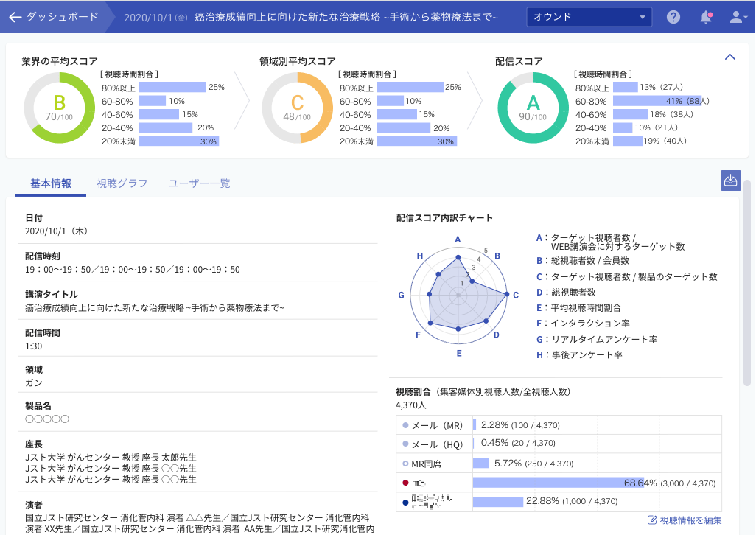
Task: Click legend text H：事後アンケート率
Action: coord(580,354)
